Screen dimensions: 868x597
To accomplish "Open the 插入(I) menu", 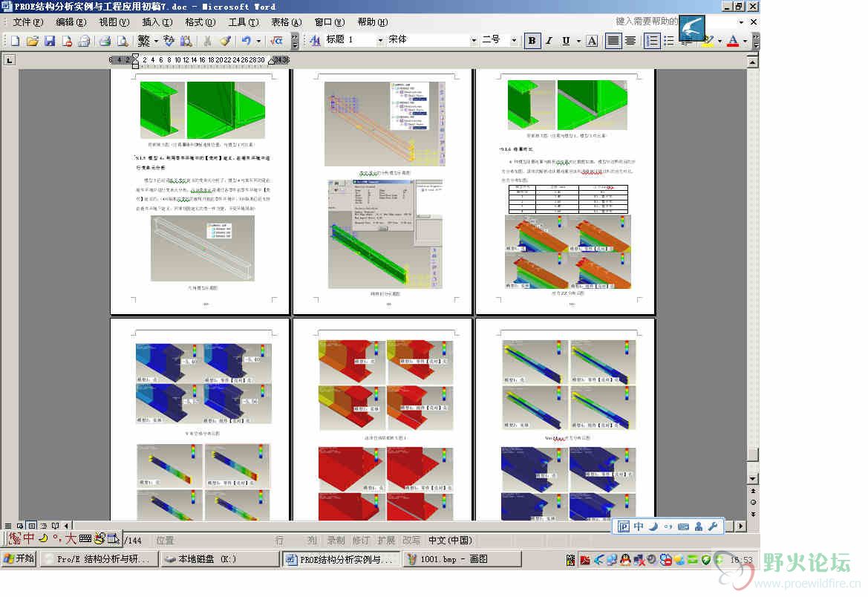I will click(157, 22).
